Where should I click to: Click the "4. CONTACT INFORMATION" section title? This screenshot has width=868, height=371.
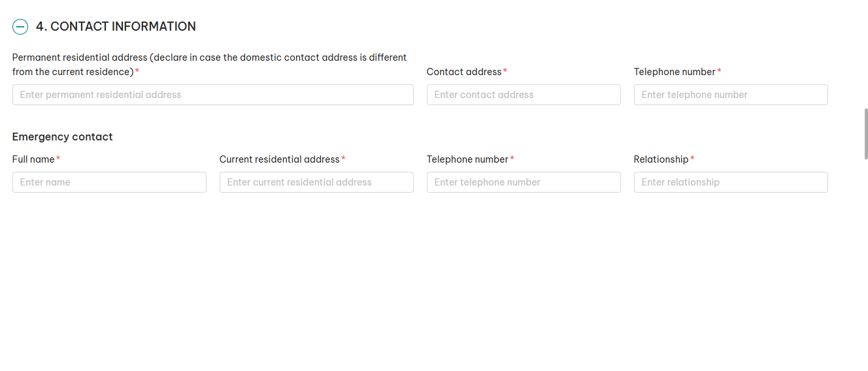pyautogui.click(x=116, y=27)
